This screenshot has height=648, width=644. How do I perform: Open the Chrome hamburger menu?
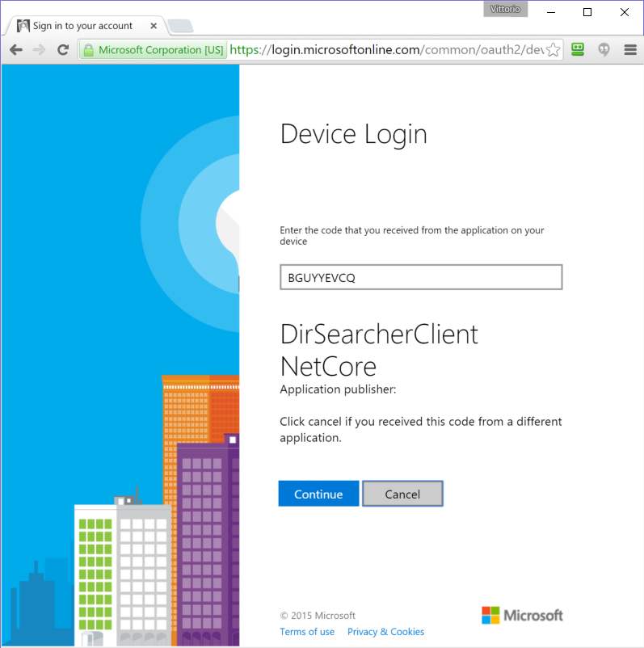[630, 50]
